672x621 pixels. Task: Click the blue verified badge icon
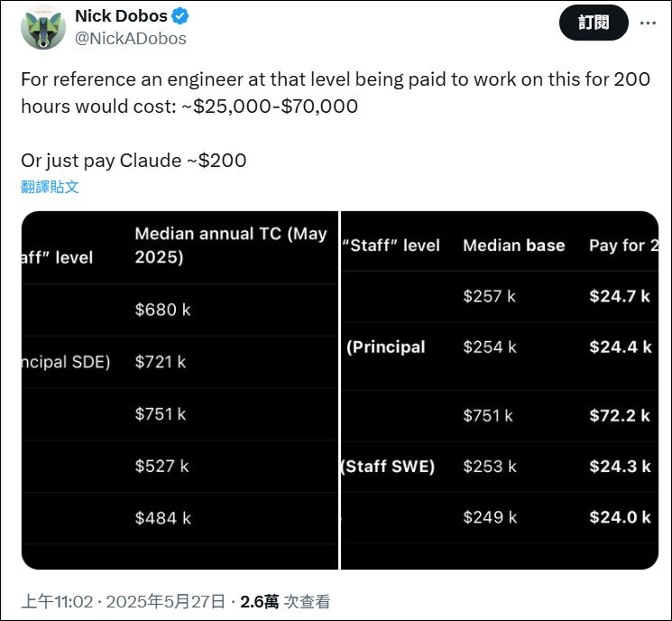click(180, 16)
